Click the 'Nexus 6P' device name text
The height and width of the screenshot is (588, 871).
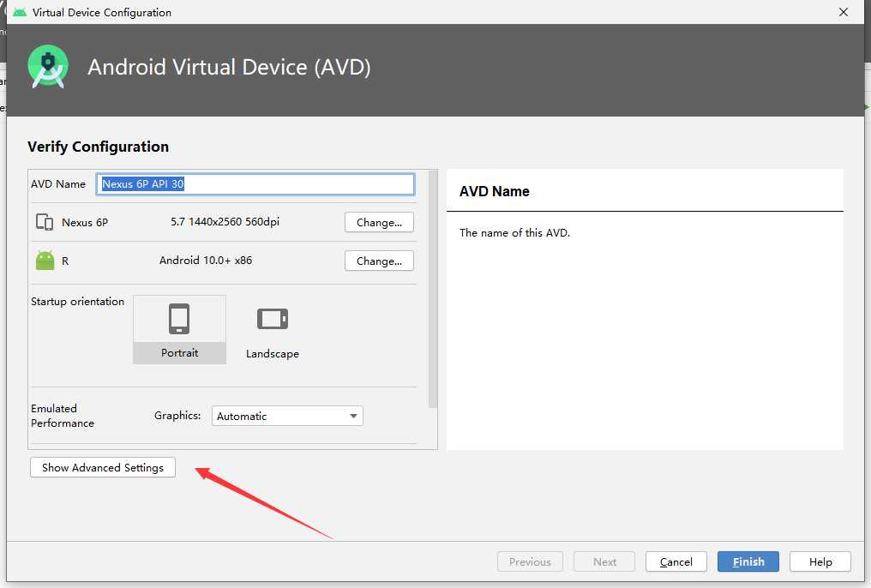click(x=85, y=222)
